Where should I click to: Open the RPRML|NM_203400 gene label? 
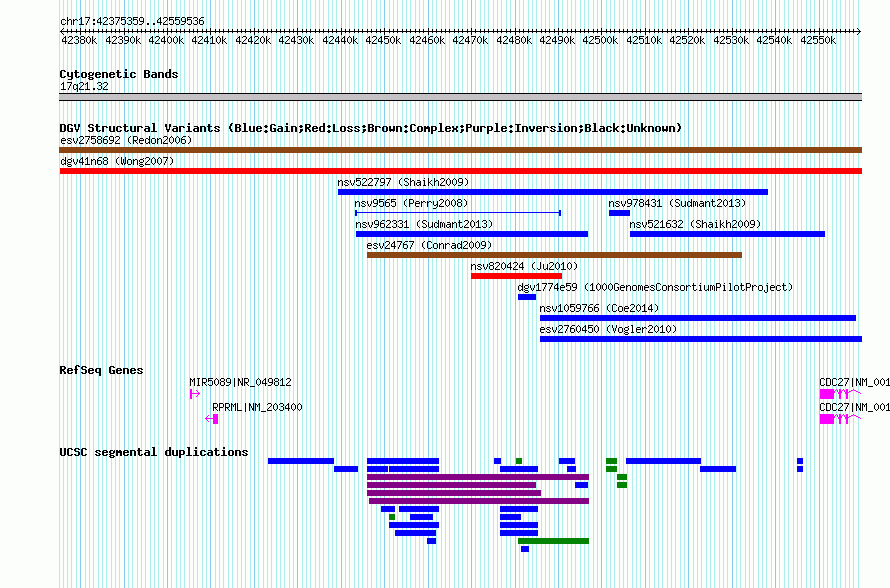(257, 408)
